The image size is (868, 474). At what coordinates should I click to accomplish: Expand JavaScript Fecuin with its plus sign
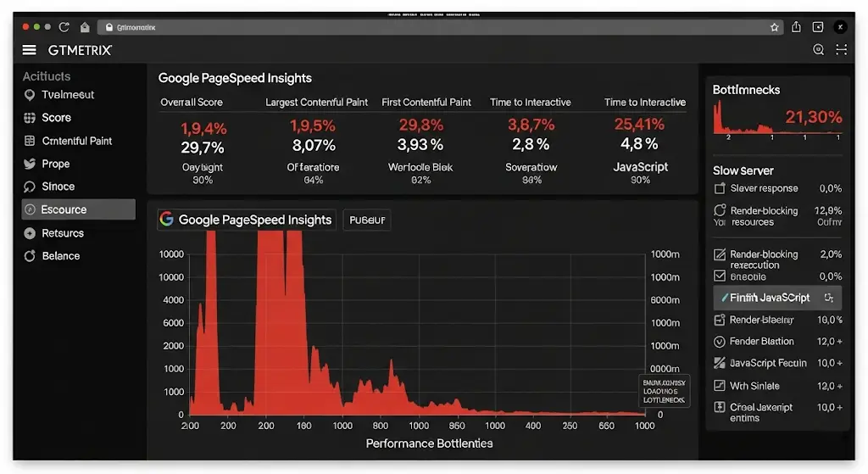[839, 363]
